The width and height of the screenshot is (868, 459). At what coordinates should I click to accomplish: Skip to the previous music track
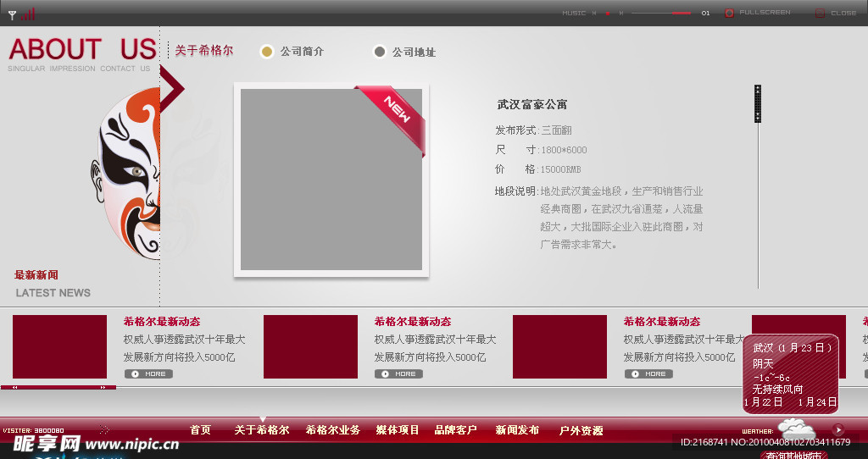pyautogui.click(x=594, y=13)
